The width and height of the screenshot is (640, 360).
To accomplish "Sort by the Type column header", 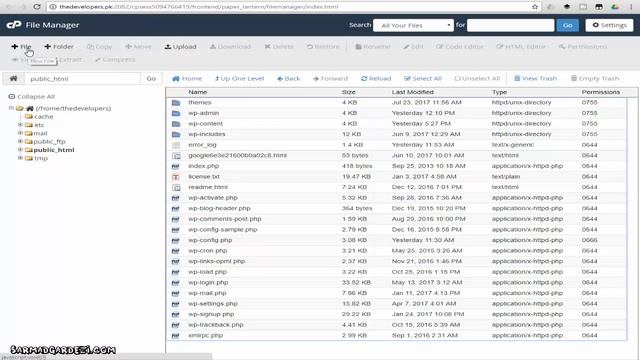I will click(x=499, y=92).
